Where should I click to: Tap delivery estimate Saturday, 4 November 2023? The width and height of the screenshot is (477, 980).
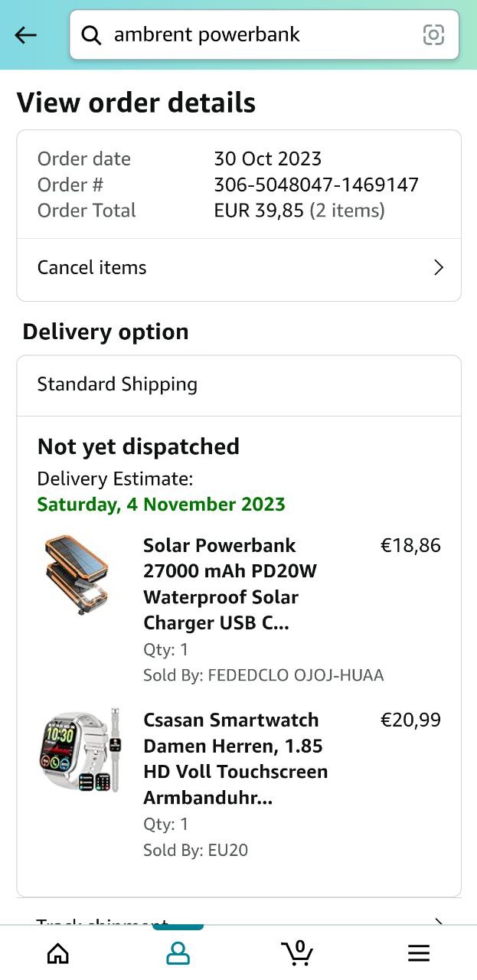pos(162,505)
